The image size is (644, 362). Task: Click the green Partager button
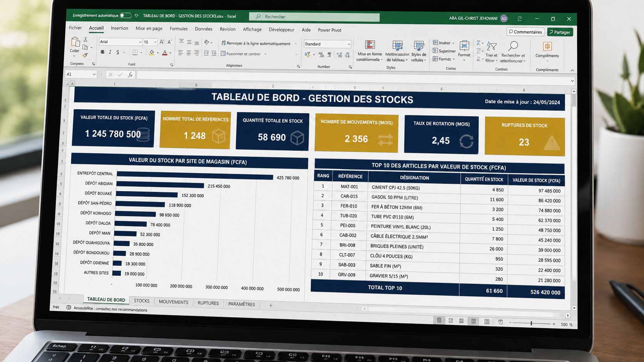tap(560, 32)
